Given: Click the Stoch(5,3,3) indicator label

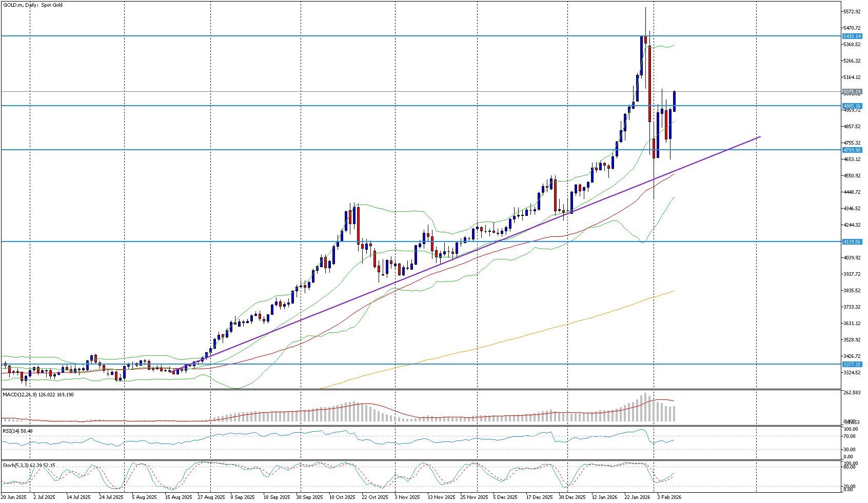Looking at the screenshot, I should click(x=28, y=466).
